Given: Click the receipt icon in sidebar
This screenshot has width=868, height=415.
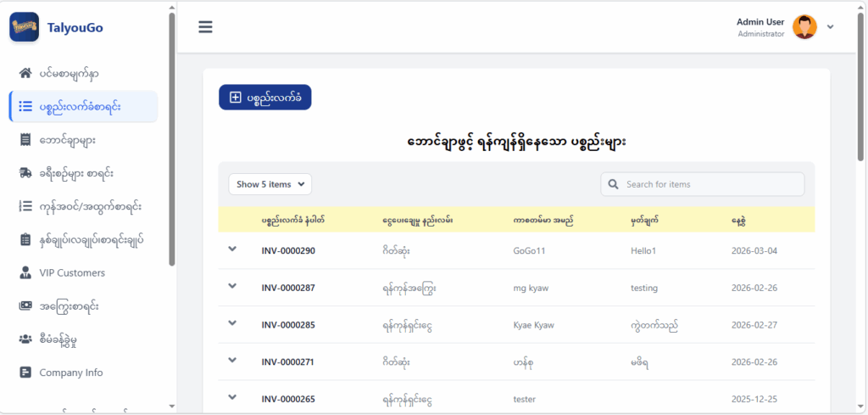Looking at the screenshot, I should coord(25,139).
